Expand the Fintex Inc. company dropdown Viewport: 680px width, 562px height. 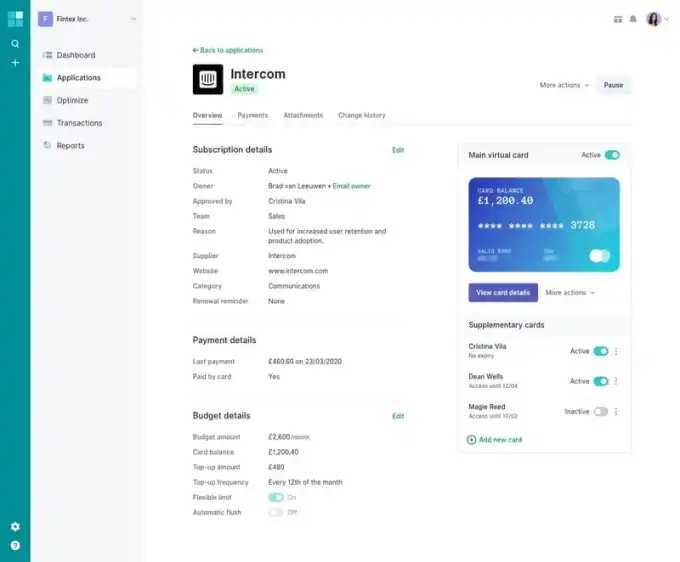coord(133,19)
